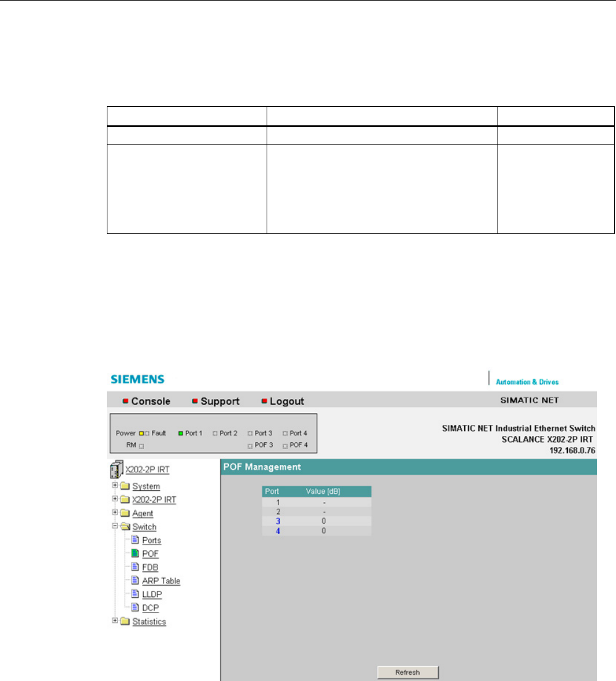Viewport: 616px width, 681px height.
Task: Click the Fault LED indicator
Action: tap(147, 433)
